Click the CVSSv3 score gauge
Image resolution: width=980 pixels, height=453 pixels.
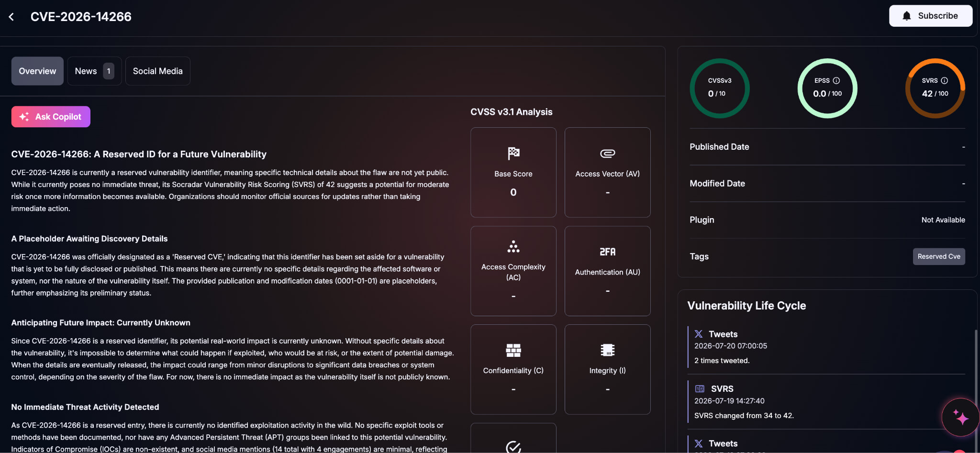pos(719,88)
